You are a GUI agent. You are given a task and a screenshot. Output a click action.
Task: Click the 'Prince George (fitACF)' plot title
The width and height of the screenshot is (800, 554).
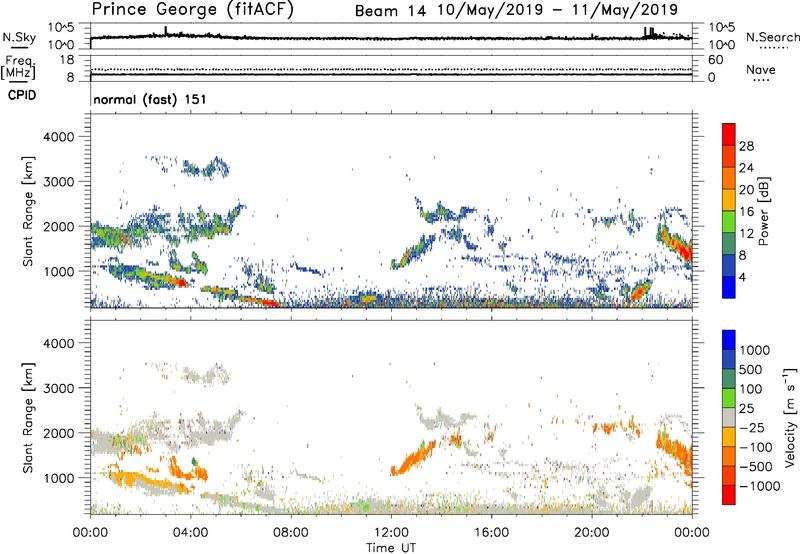click(192, 10)
